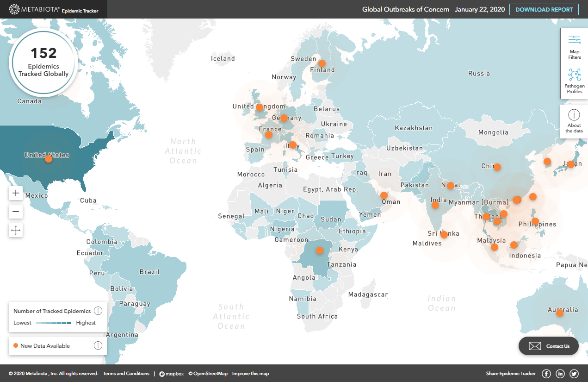Viewport: 588px width, 382px height.
Task: Click the South Africa label
Action: 317,317
